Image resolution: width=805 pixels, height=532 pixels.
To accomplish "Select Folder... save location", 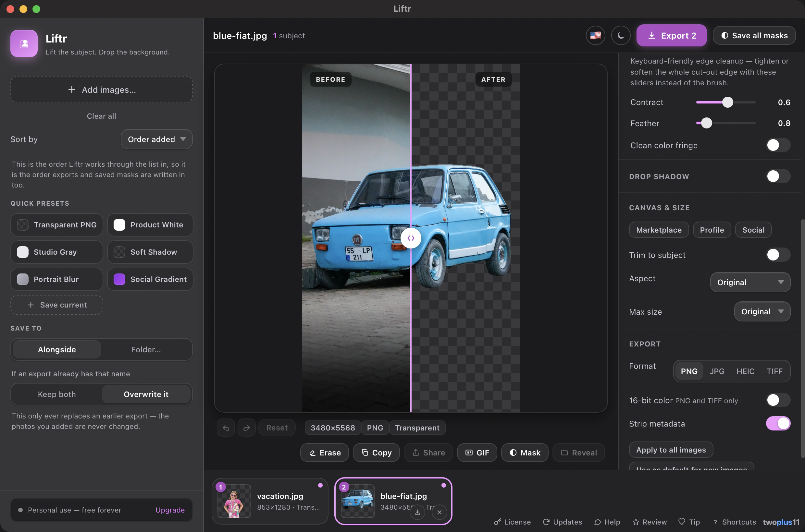I will [146, 349].
